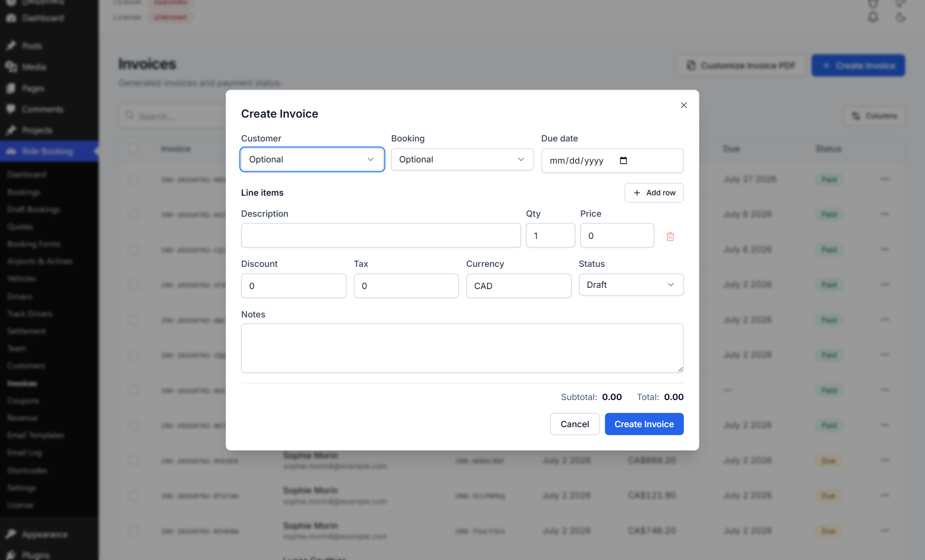Open Projects in the blurred sidebar
This screenshot has height=560, width=925.
37,130
